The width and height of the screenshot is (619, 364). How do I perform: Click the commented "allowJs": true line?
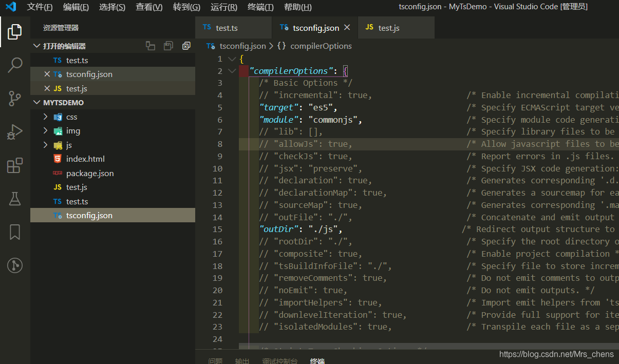(306, 144)
